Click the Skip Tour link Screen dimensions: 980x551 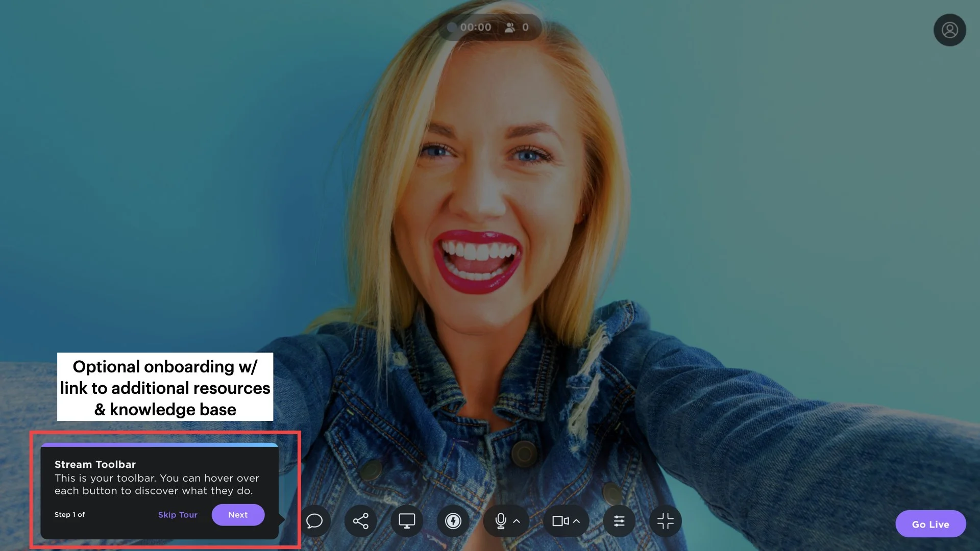point(178,515)
